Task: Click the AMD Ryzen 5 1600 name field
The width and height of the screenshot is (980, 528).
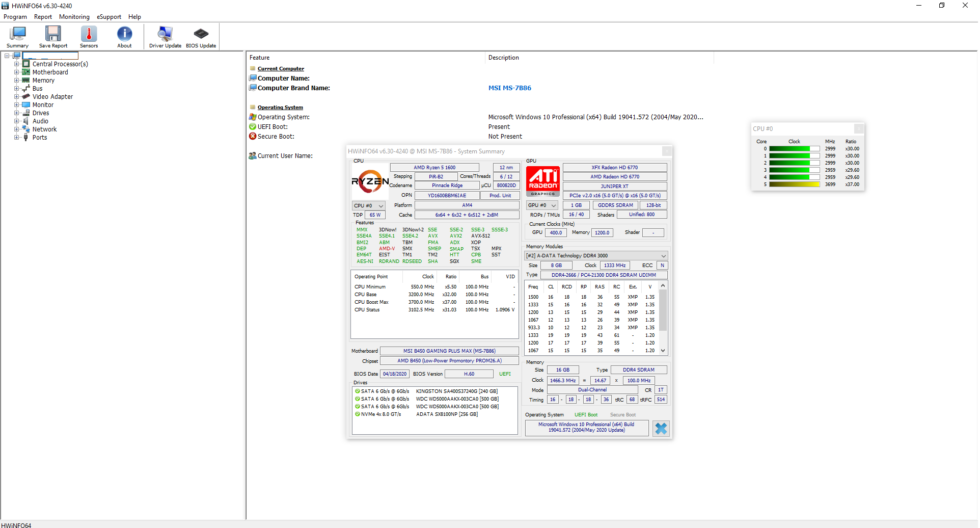Action: (x=434, y=168)
